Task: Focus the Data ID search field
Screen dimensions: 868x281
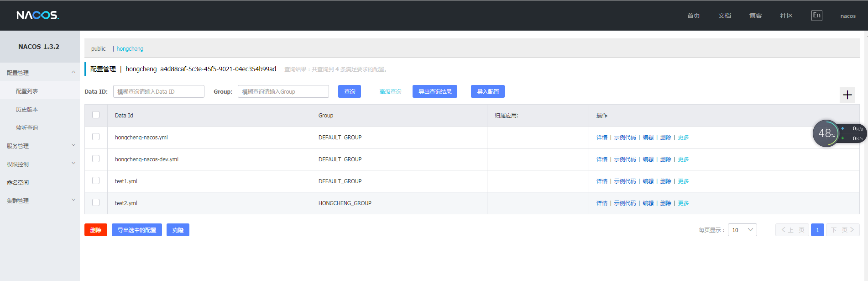Action: 159,91
